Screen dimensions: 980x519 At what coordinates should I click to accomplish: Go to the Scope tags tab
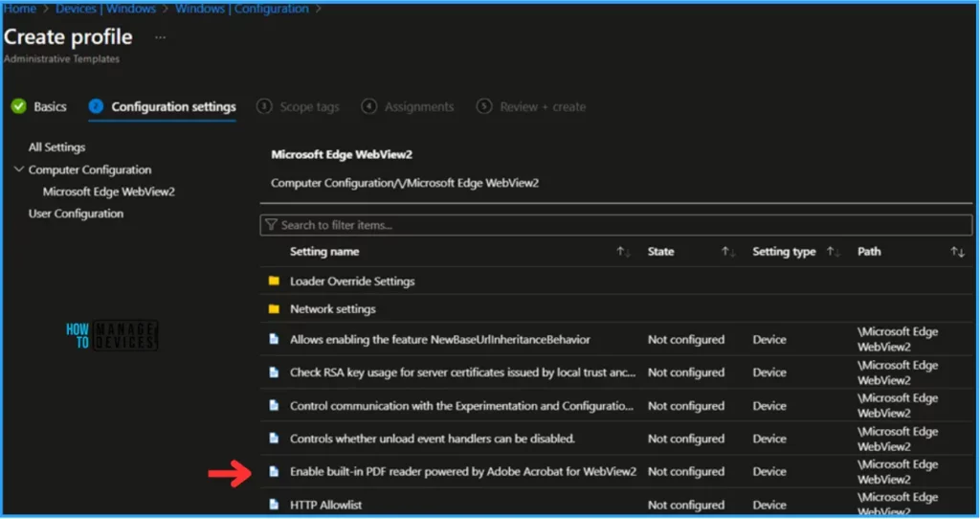(x=309, y=107)
